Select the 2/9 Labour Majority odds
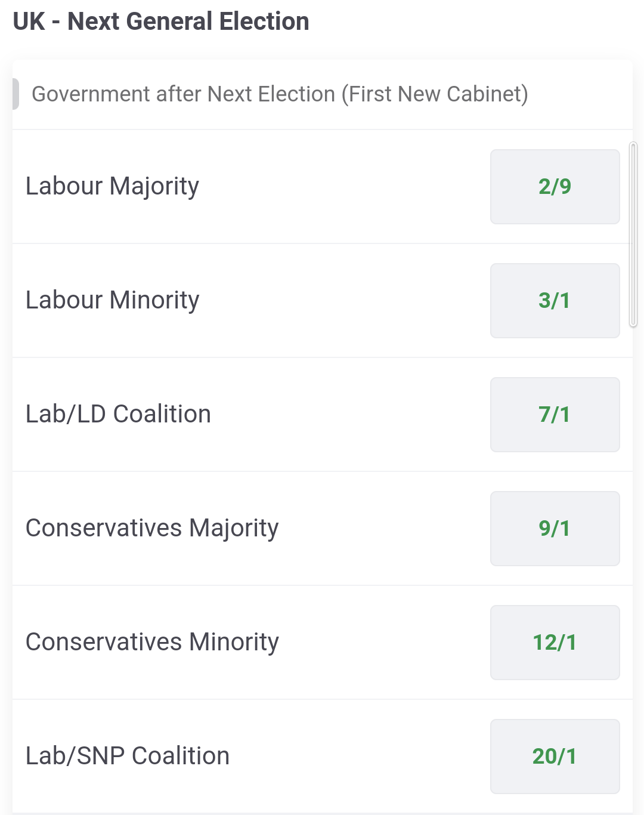This screenshot has width=644, height=815. pos(555,187)
